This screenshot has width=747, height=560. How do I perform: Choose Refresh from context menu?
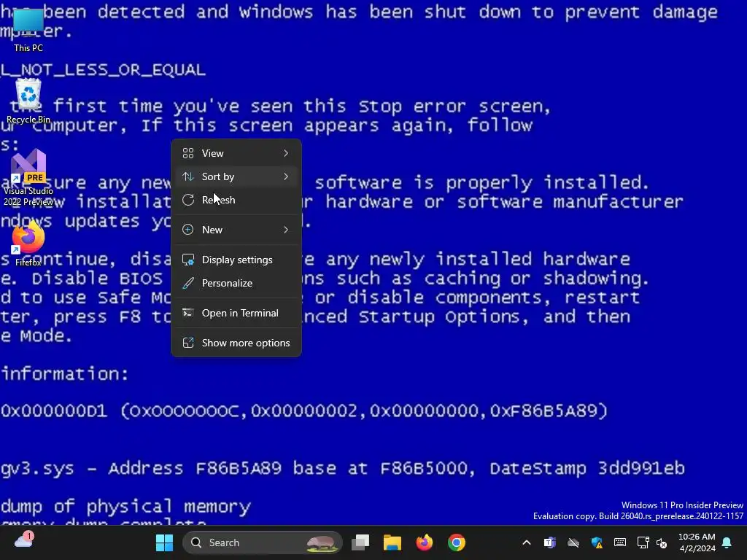click(x=236, y=200)
